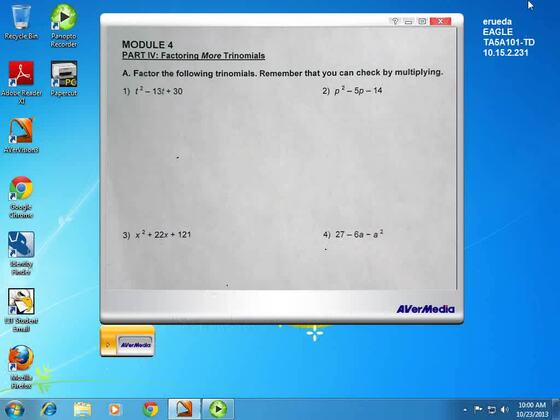
Task: Open Adobe Reader XI desktop shortcut
Action: (x=21, y=82)
